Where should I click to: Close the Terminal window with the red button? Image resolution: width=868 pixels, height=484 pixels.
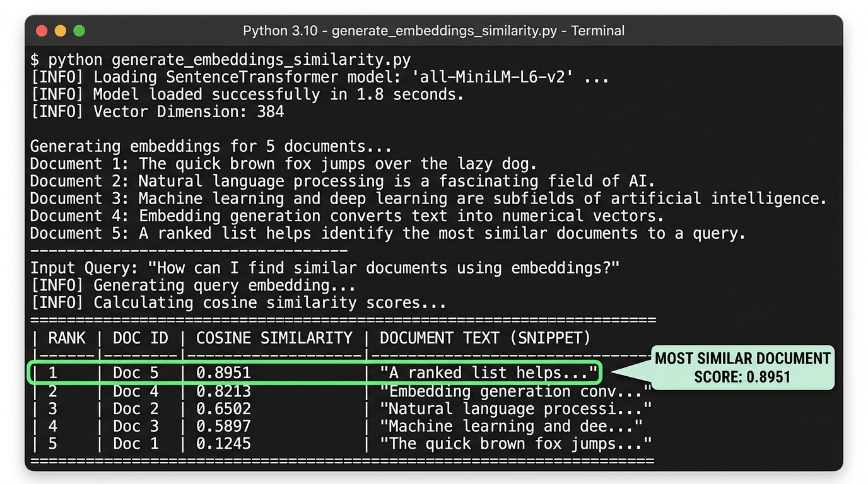[x=42, y=31]
